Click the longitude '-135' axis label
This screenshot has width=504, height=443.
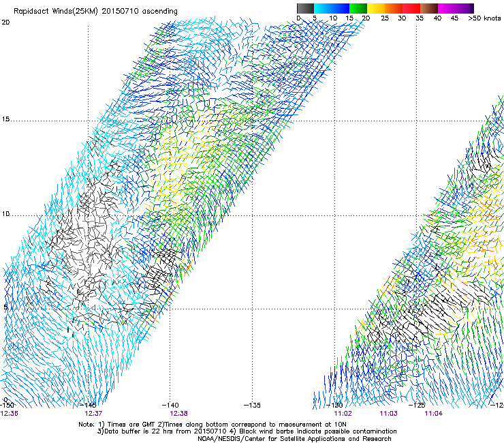pos(252,405)
